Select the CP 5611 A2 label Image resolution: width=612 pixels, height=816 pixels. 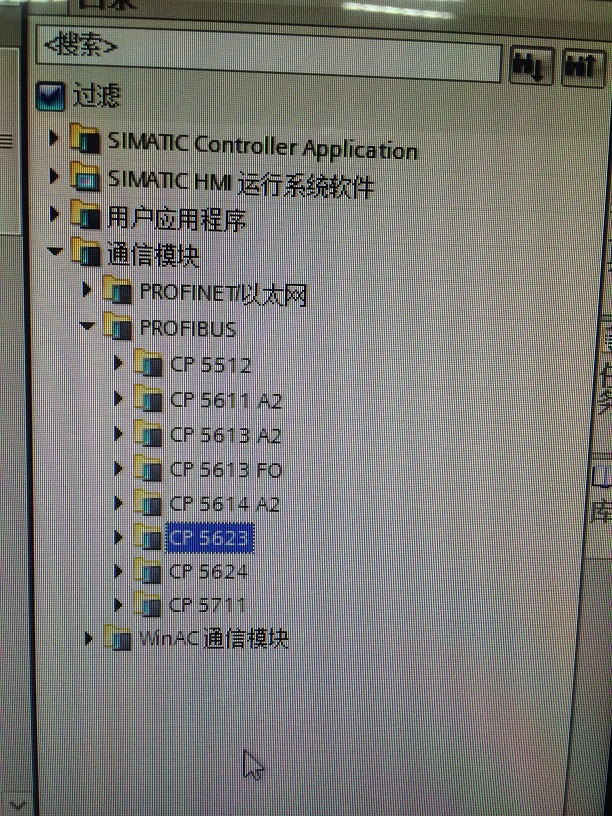226,400
